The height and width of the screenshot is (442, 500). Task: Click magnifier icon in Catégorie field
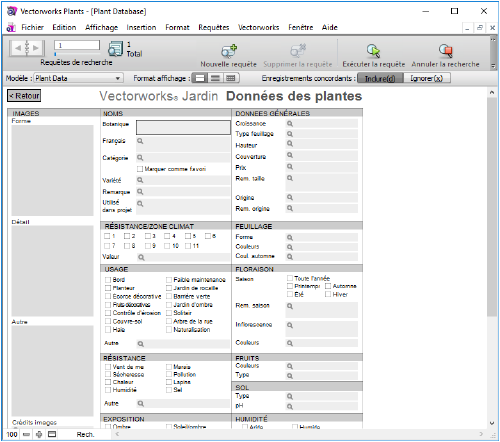tap(140, 157)
